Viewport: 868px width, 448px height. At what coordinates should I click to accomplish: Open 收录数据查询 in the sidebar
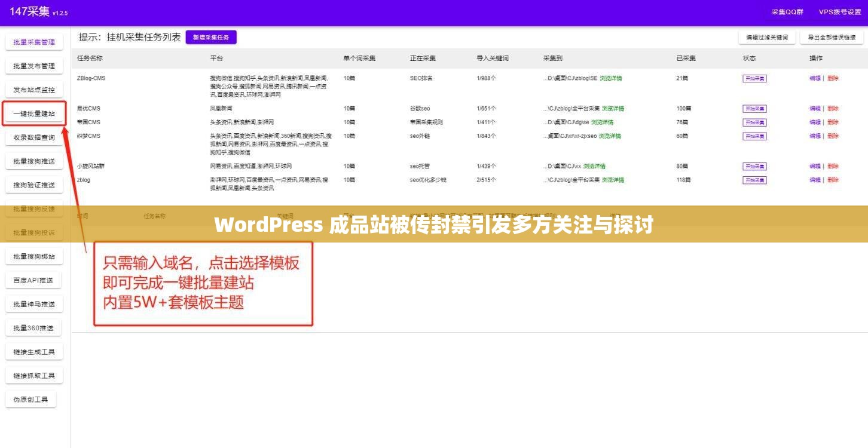click(34, 137)
